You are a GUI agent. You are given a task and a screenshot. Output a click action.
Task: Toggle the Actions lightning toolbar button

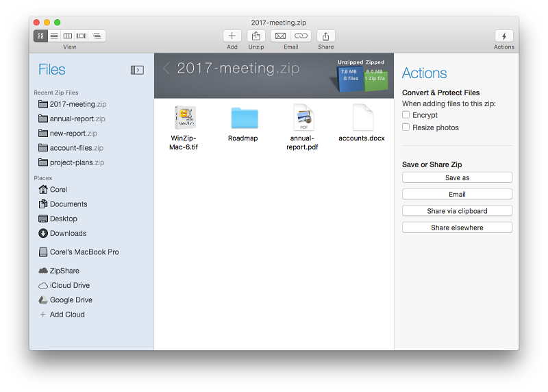click(503, 36)
